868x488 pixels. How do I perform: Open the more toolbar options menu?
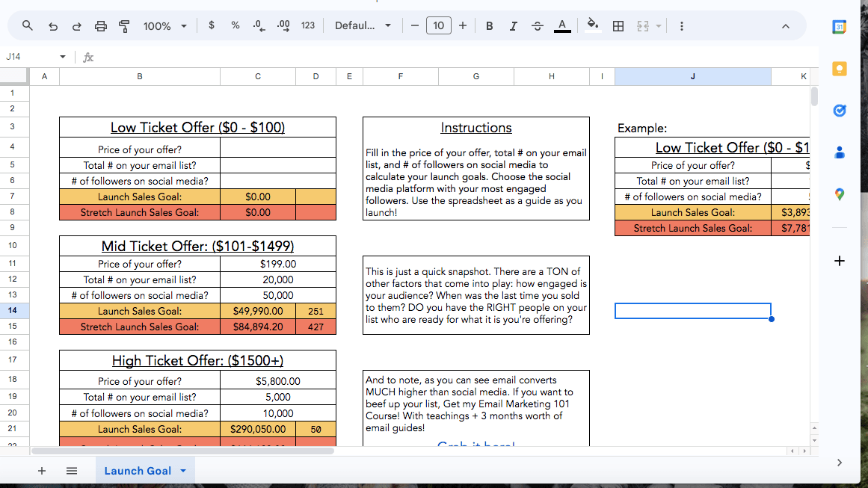click(681, 26)
